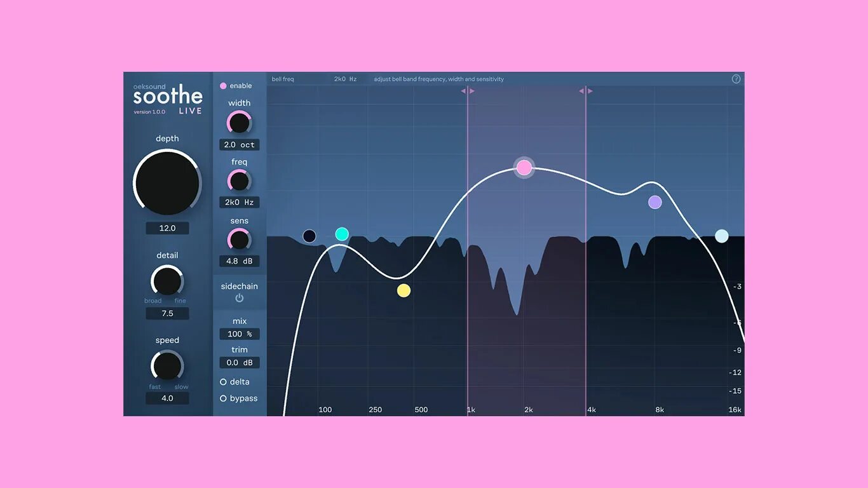868x488 pixels.
Task: Click the 'sidechain' label
Action: (x=240, y=286)
